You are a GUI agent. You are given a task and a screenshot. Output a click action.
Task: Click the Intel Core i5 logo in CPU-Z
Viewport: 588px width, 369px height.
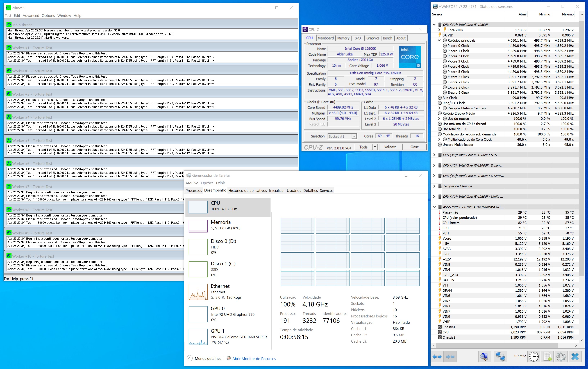click(x=410, y=57)
